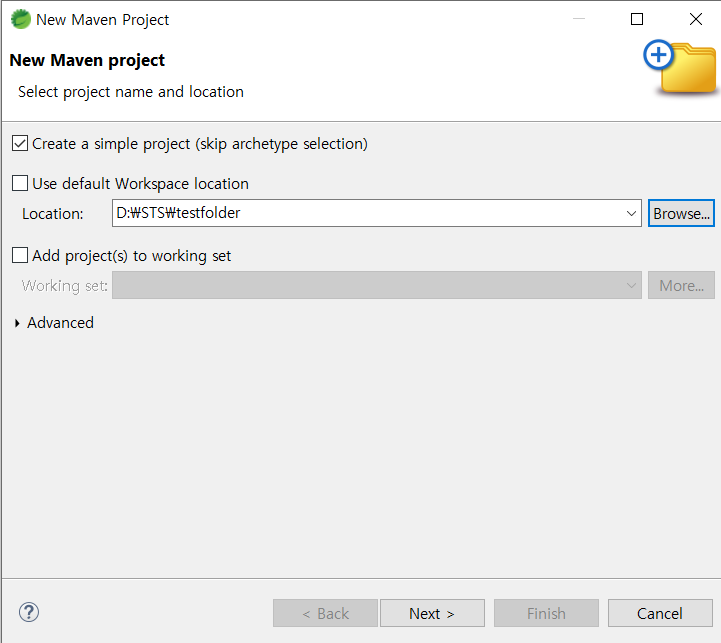Click the Browse... button

point(681,213)
